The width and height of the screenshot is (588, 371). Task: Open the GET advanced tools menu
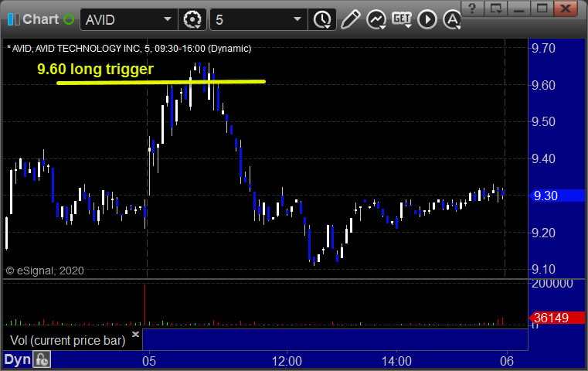pyautogui.click(x=402, y=19)
